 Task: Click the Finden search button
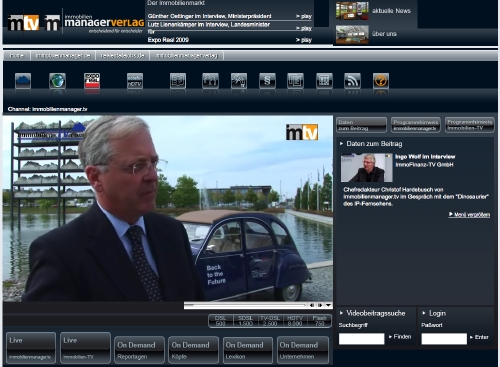click(400, 337)
